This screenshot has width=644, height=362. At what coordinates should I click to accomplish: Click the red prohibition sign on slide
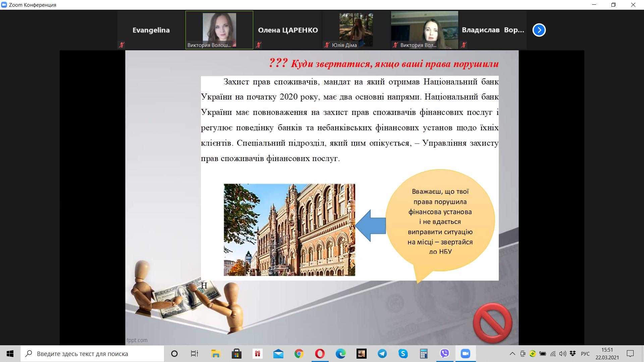(x=492, y=323)
